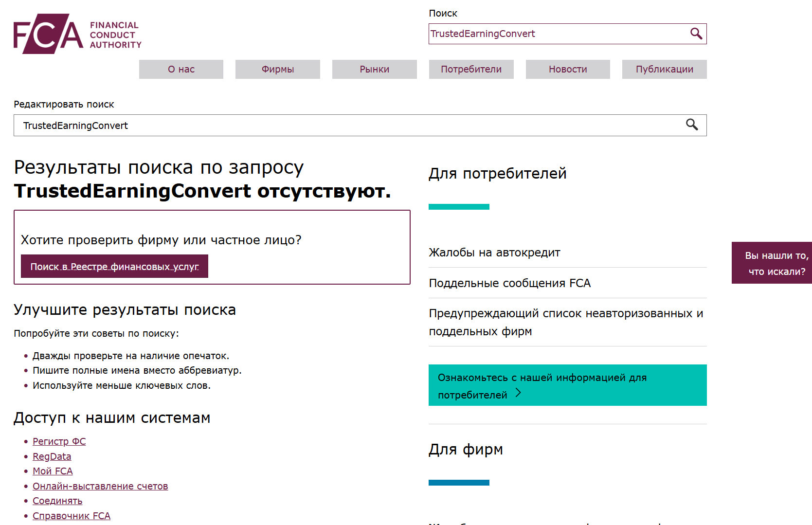The height and width of the screenshot is (525, 812).
Task: Click the 'Пишите полные имена вместо аббревиатур.' tip
Action: click(137, 370)
